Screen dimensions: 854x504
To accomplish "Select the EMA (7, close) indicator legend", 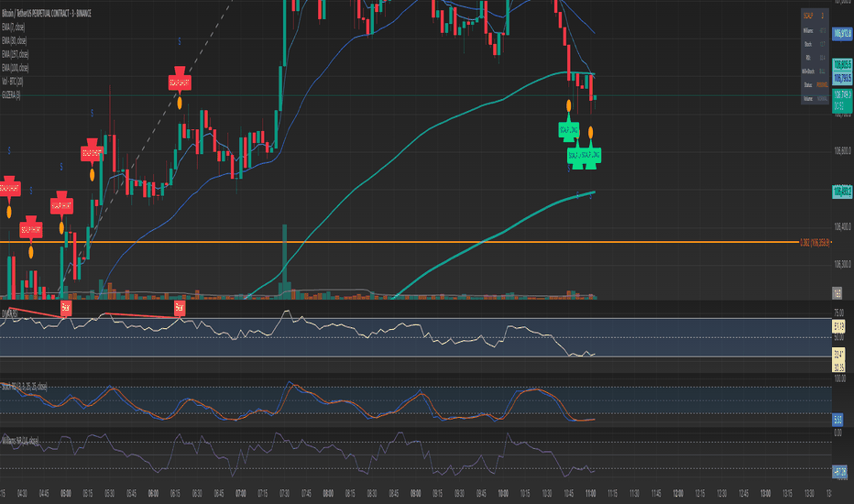I will point(14,27).
